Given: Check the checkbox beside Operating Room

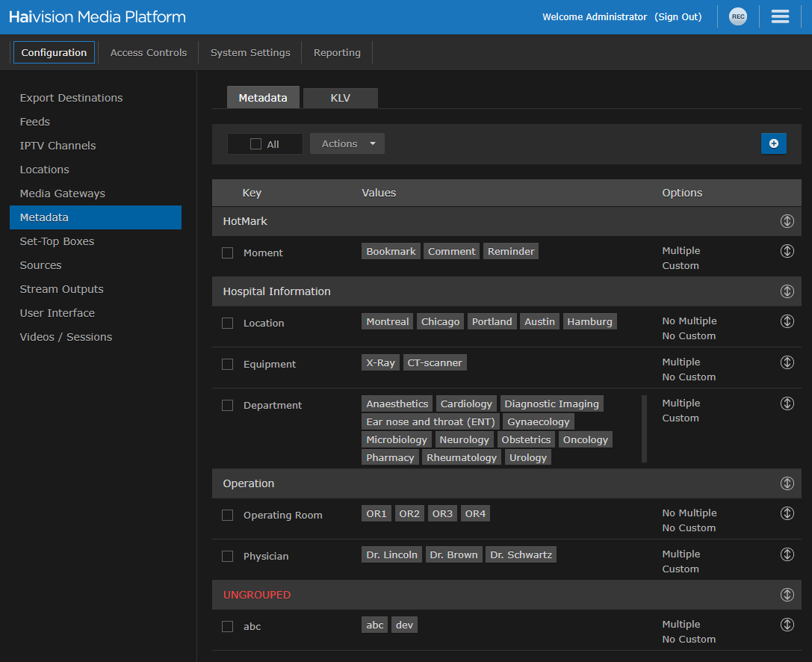Looking at the screenshot, I should click(227, 515).
